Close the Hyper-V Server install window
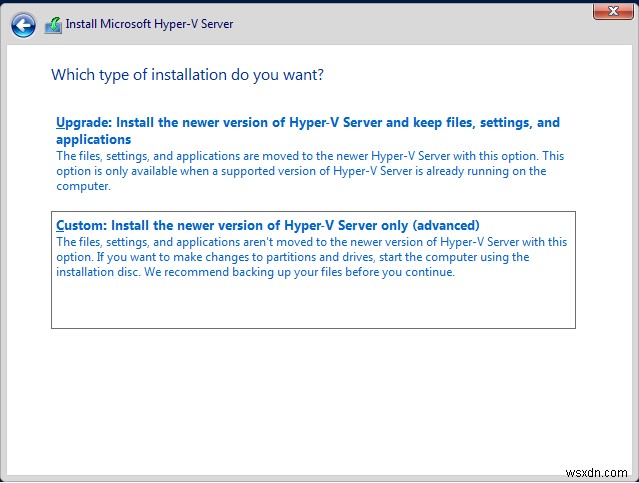Screen dimensions: 639x483 pos(605,13)
